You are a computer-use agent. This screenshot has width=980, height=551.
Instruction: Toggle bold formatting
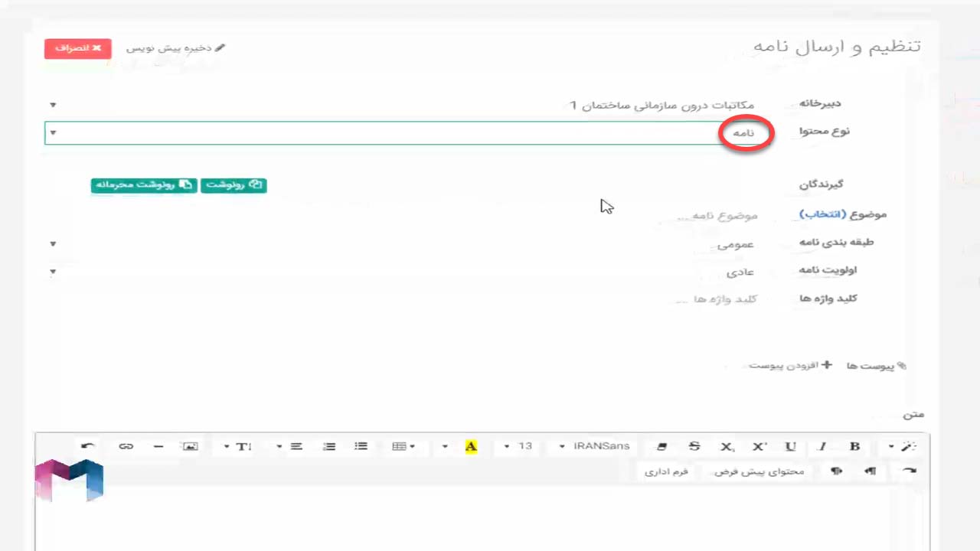(x=854, y=446)
